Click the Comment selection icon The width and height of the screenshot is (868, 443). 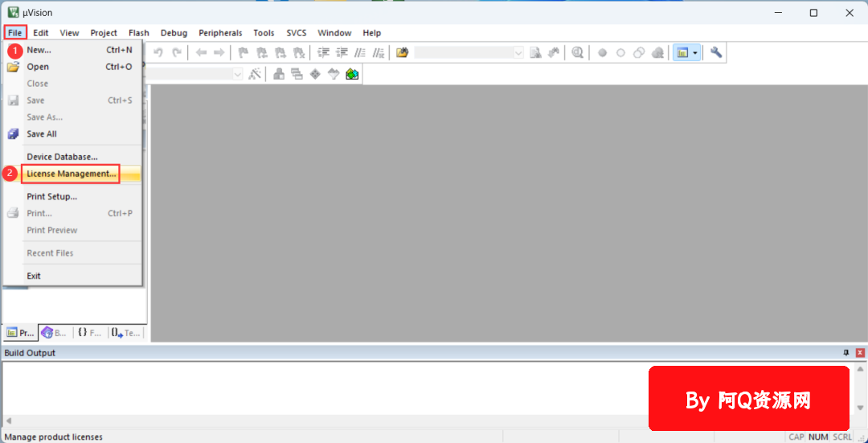click(x=360, y=52)
